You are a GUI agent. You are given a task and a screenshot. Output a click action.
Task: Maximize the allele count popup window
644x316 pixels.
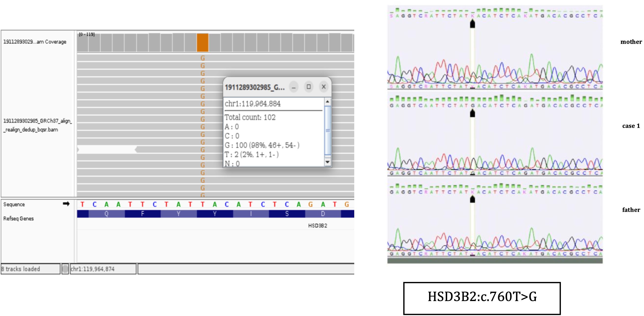pos(308,87)
